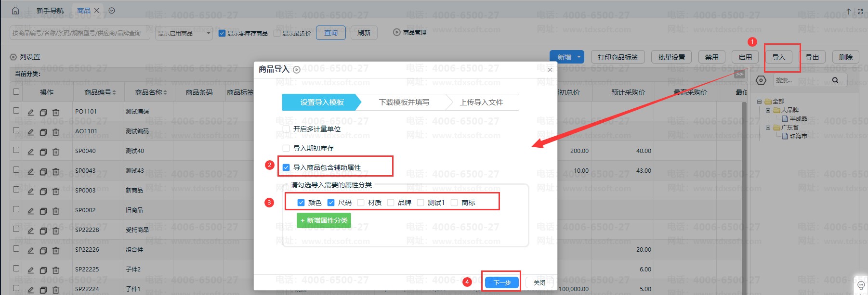Click edit pencil icon for product PO1101

point(30,112)
